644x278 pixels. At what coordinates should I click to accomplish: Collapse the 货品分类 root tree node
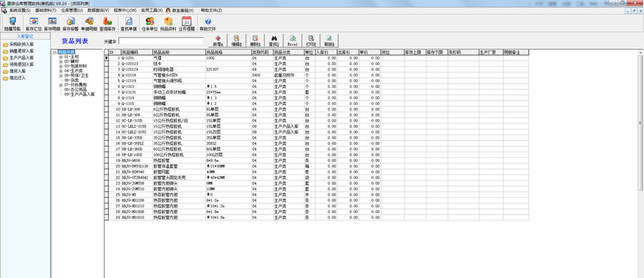pos(54,52)
